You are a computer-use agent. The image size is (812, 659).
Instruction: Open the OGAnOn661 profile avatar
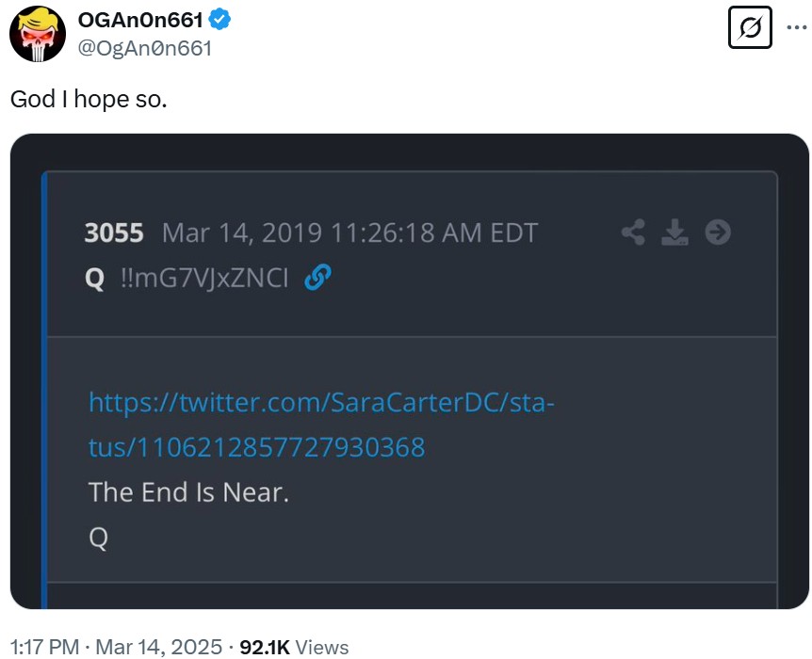(38, 34)
